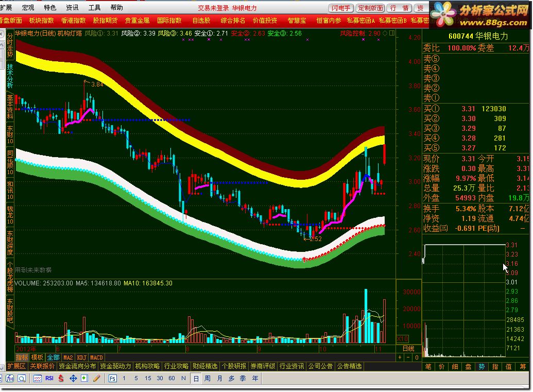Select the 模板 tab below chart
This screenshot has height=392, width=533.
click(38, 357)
